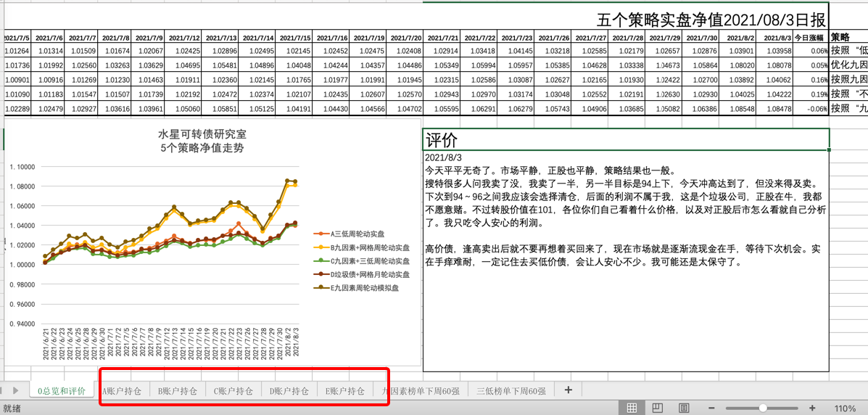This screenshot has width=868, height=415.
Task: Click the sheet tab scroll-right arrow
Action: coord(15,390)
